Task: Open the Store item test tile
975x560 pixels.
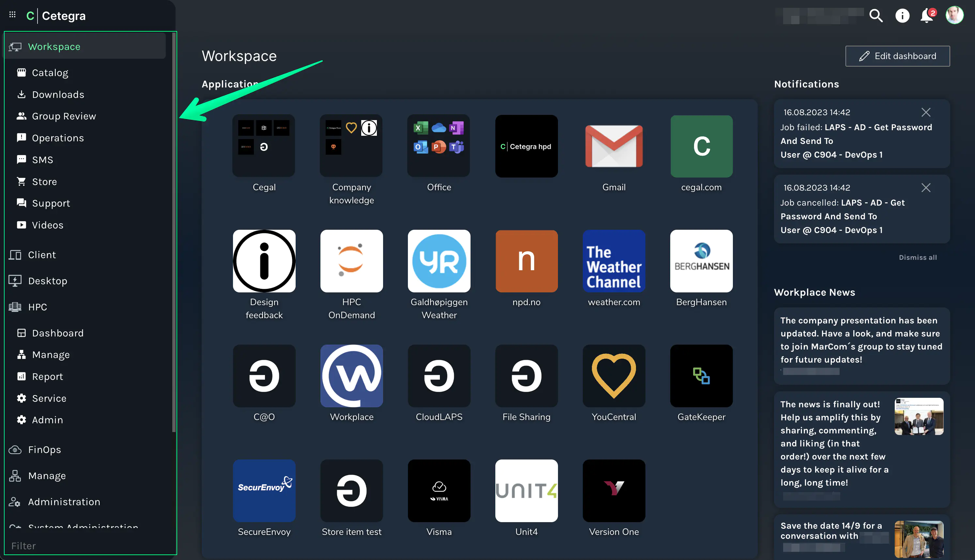Action: (351, 491)
